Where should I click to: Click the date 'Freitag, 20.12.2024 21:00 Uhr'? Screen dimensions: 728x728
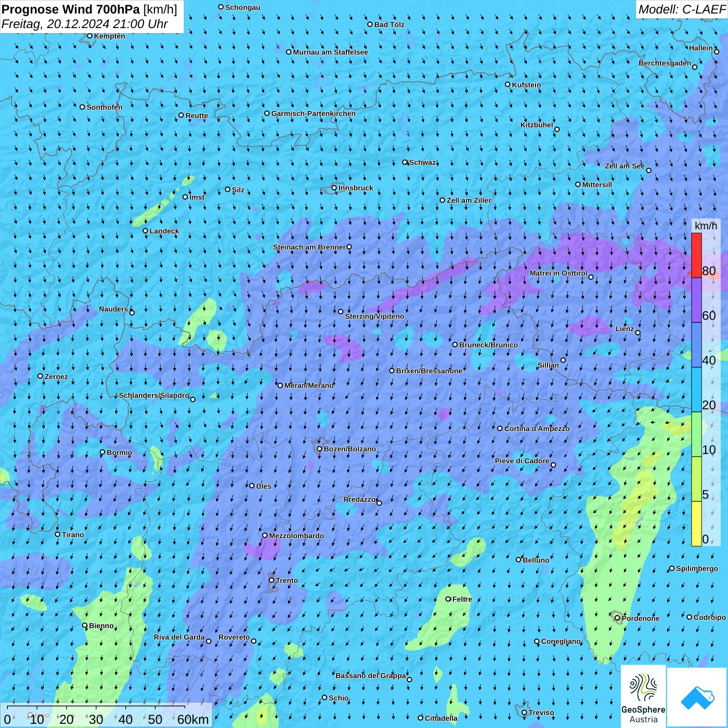point(85,24)
